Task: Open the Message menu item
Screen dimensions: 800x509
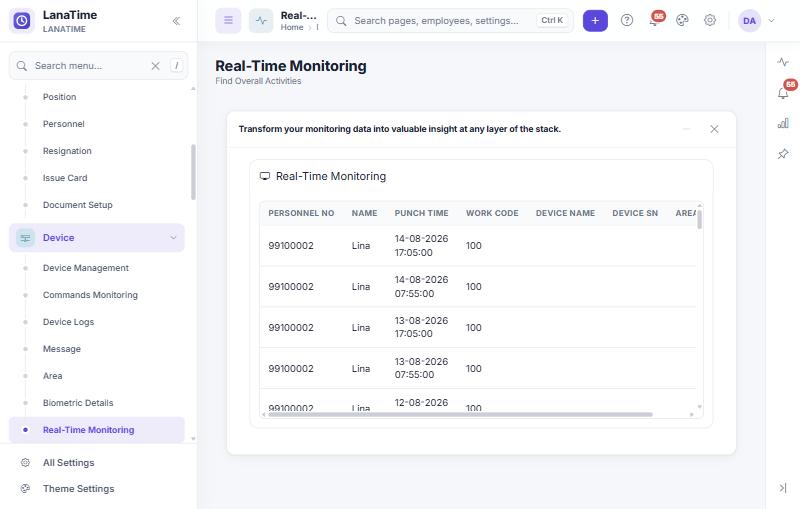Action: tap(62, 349)
